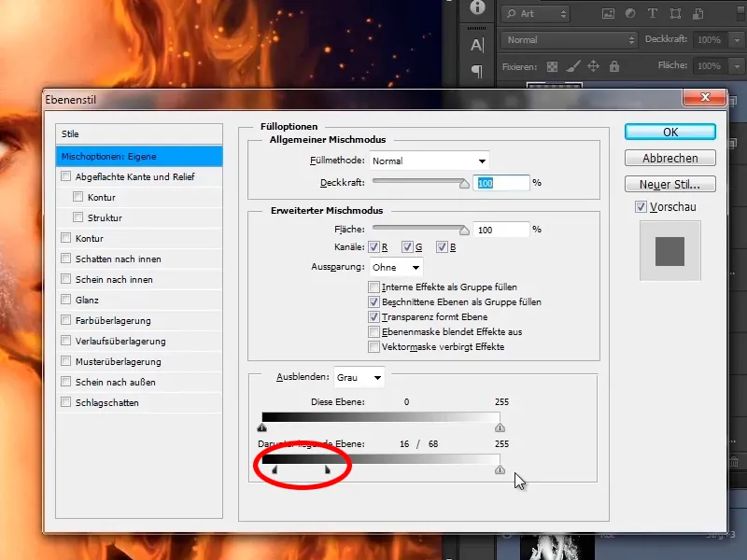Filter layers by shape icon
This screenshot has width=747, height=560.
point(675,14)
